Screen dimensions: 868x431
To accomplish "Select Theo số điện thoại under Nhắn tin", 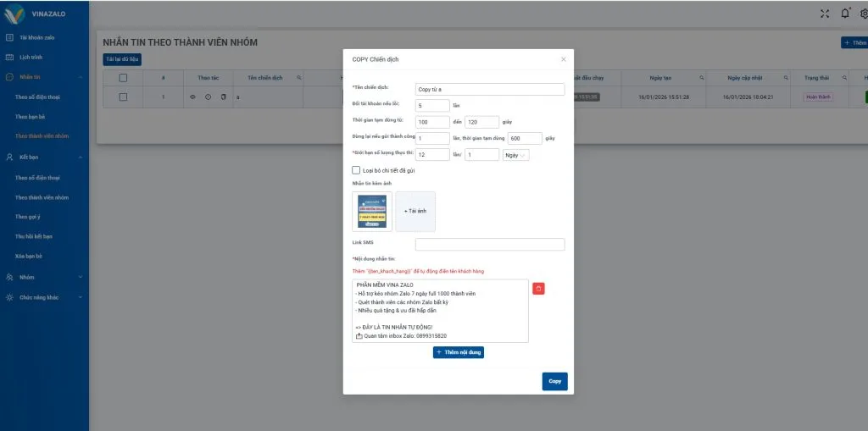I will [x=37, y=97].
